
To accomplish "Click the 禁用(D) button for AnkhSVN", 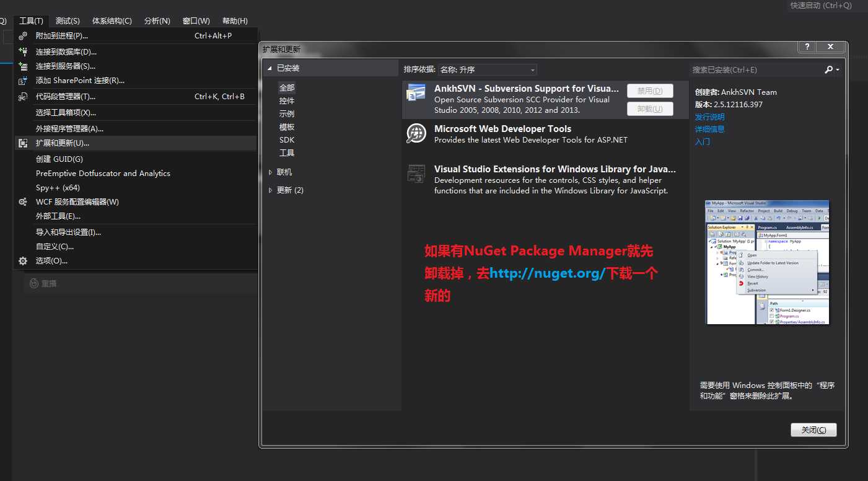I will (650, 91).
